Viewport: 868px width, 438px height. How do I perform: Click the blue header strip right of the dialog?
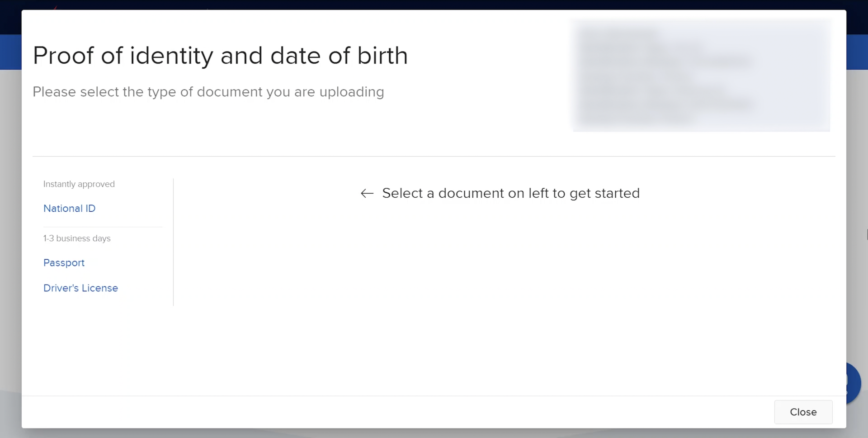(857, 52)
